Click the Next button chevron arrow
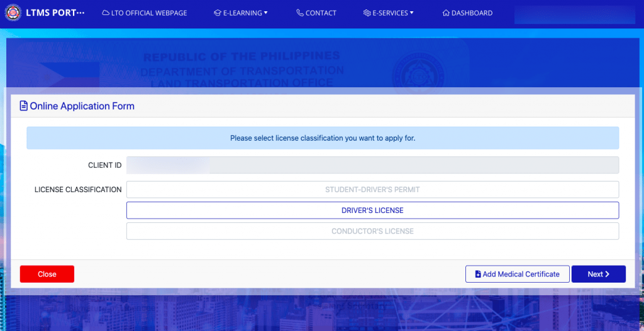The image size is (644, 331). pyautogui.click(x=608, y=274)
